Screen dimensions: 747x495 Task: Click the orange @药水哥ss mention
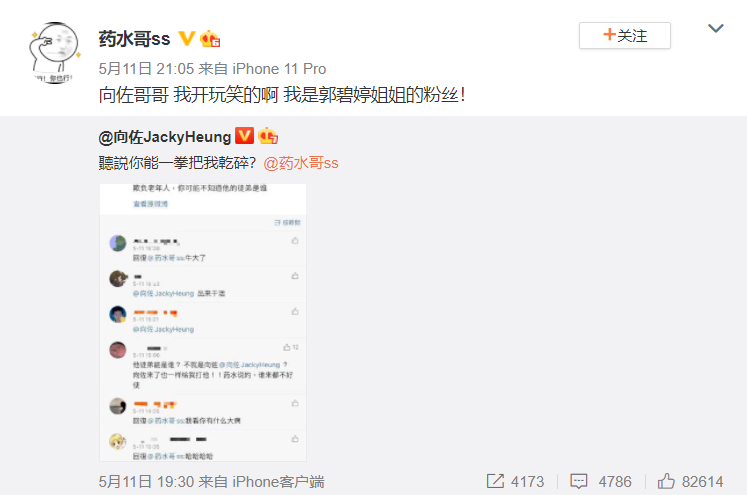point(301,163)
